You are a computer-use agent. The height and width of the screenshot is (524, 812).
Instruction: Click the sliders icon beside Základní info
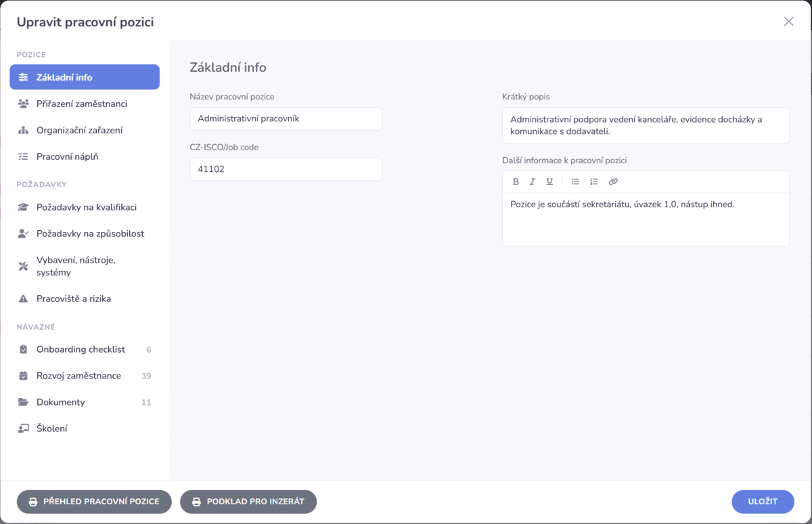pos(24,77)
